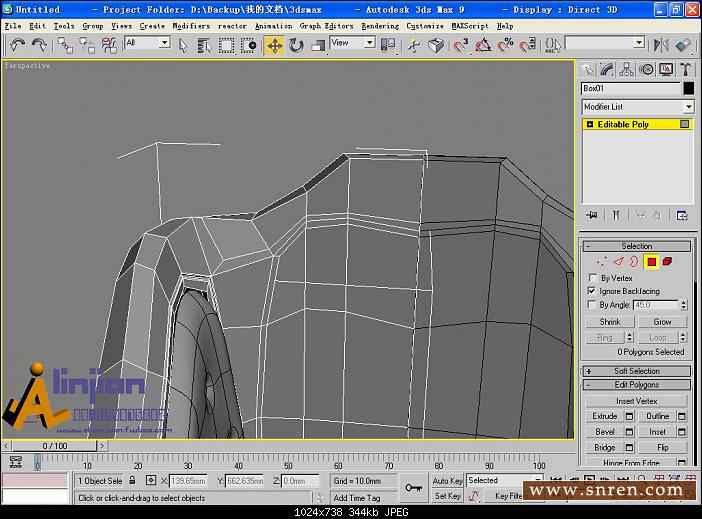Click the Undo arrow in the main toolbar
The width and height of the screenshot is (702, 519).
[x=17, y=45]
